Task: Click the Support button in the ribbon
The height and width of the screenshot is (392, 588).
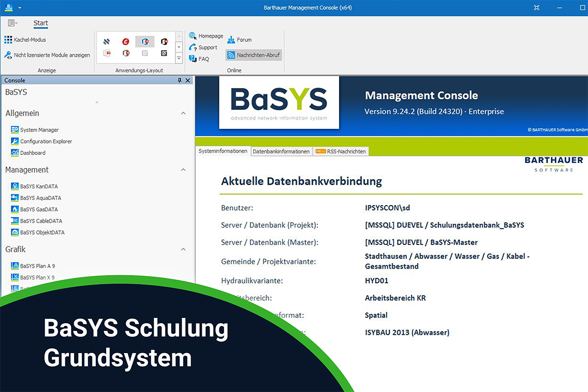Action: pos(203,48)
